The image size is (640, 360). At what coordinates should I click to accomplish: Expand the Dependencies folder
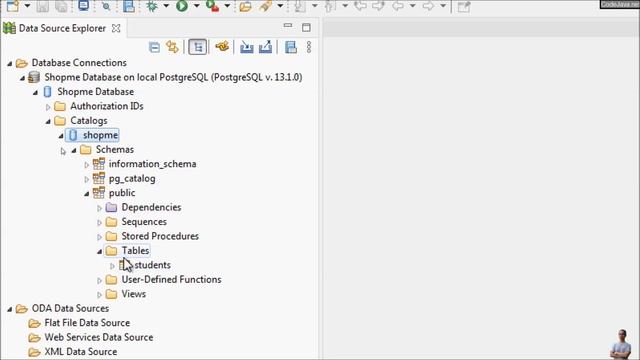pos(100,208)
